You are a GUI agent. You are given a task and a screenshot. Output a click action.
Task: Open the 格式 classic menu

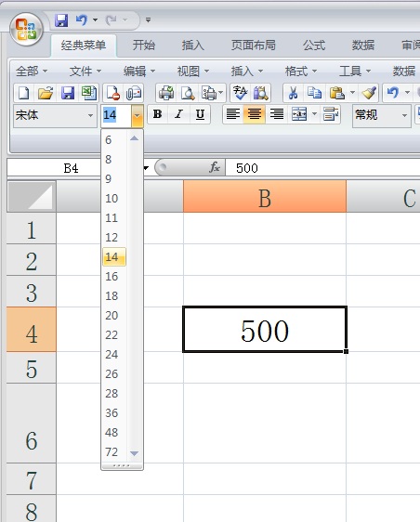click(301, 71)
